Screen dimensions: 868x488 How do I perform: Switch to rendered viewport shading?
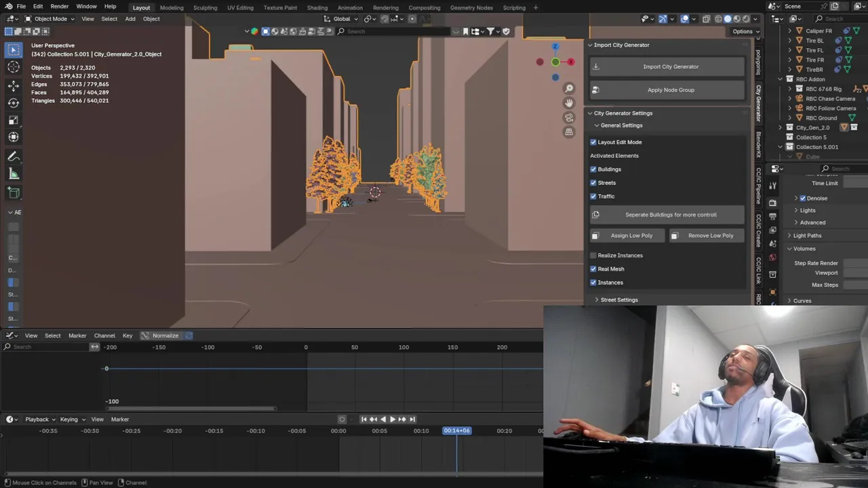(747, 19)
